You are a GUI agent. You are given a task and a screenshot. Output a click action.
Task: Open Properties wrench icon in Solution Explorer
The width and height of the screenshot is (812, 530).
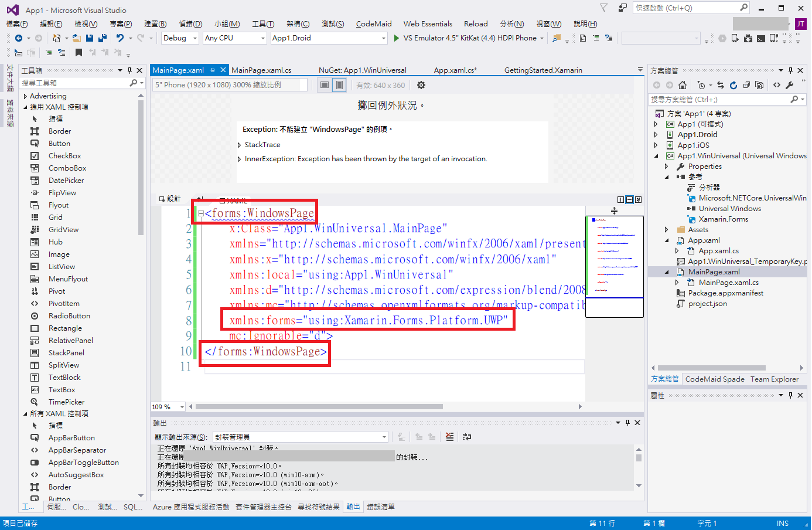pos(790,85)
